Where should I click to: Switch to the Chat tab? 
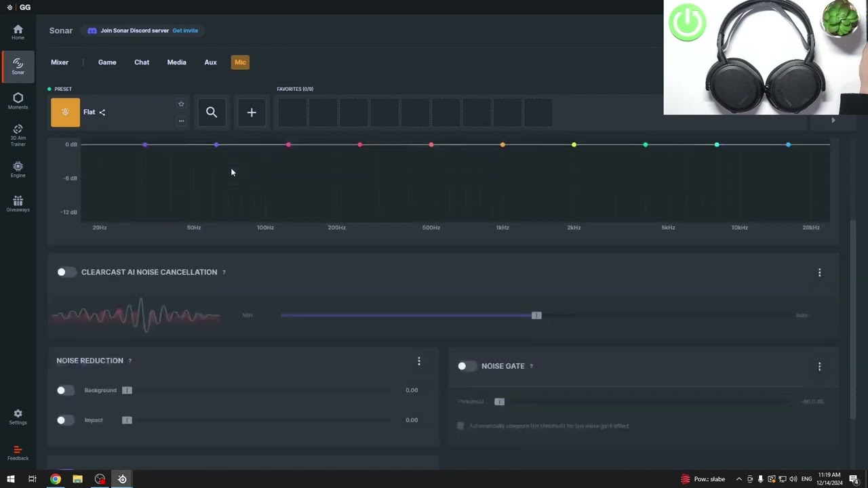[142, 62]
